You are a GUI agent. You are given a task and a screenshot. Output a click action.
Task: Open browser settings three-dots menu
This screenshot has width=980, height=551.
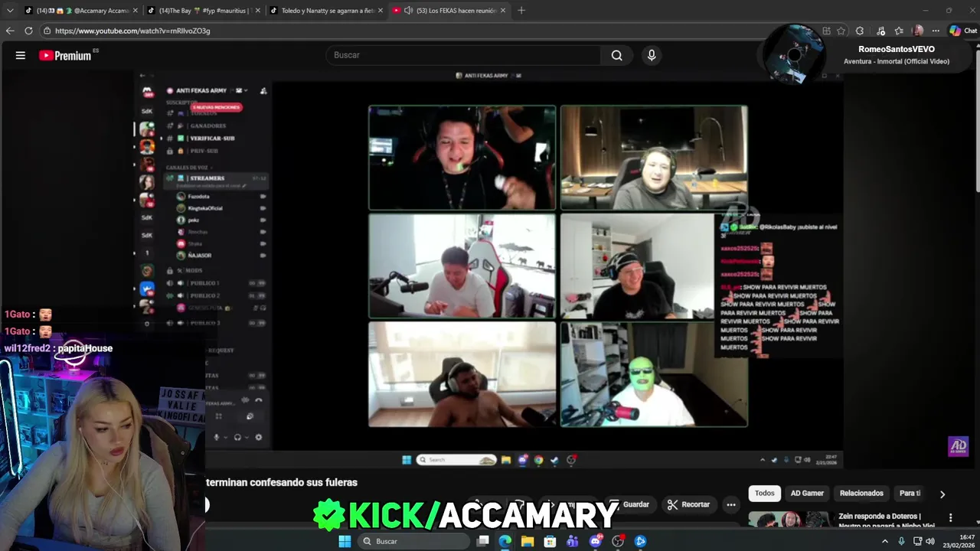(936, 31)
